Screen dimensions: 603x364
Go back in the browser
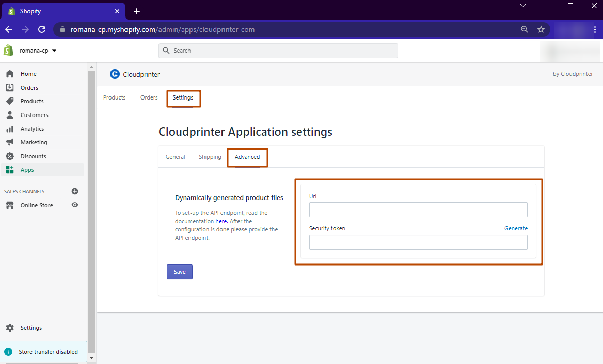click(x=9, y=29)
